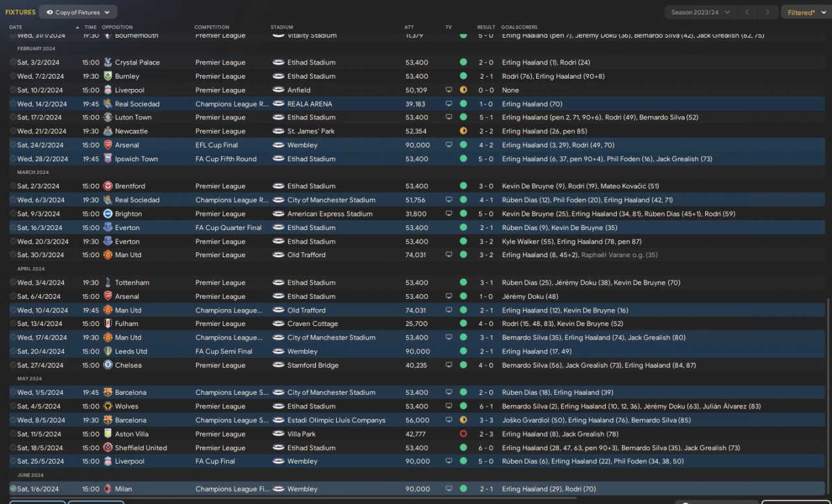
Task: Click the TV icon on the Brighton row
Action: [448, 214]
